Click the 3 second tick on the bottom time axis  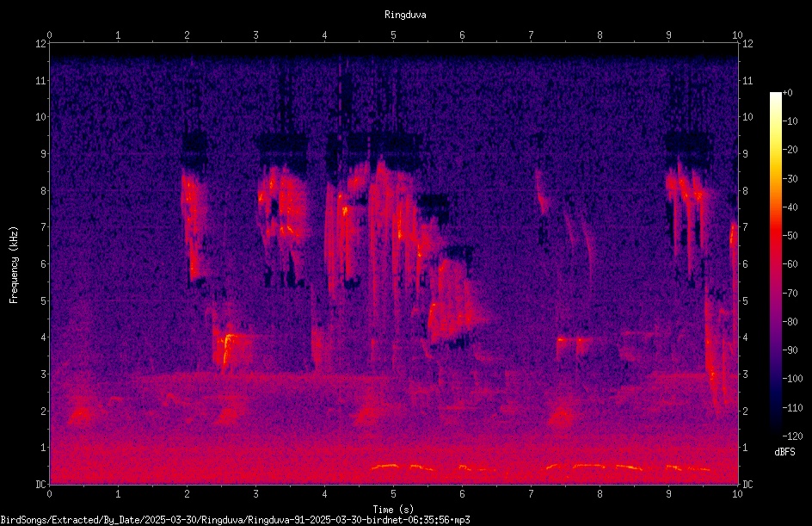tap(255, 494)
